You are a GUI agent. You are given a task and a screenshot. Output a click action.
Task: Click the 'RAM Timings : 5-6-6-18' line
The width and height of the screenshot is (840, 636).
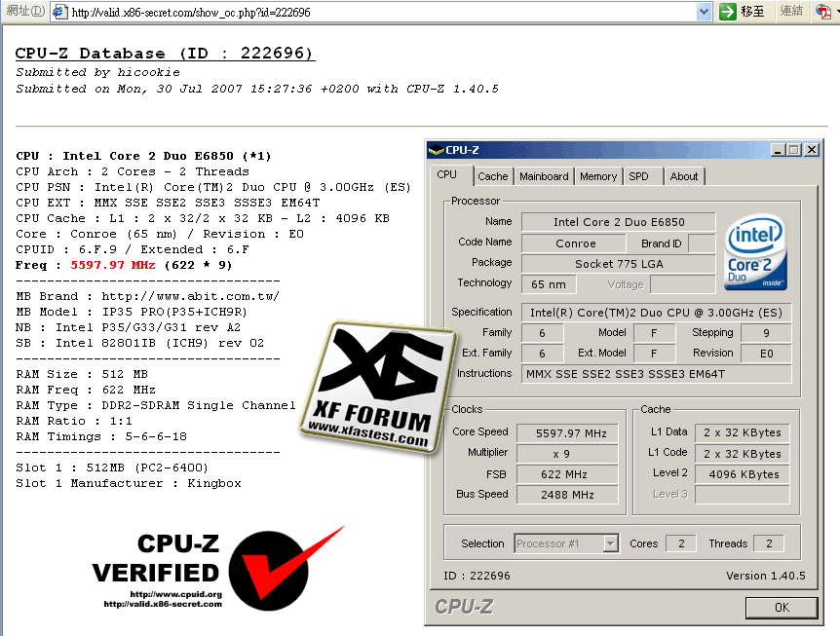[x=101, y=436]
